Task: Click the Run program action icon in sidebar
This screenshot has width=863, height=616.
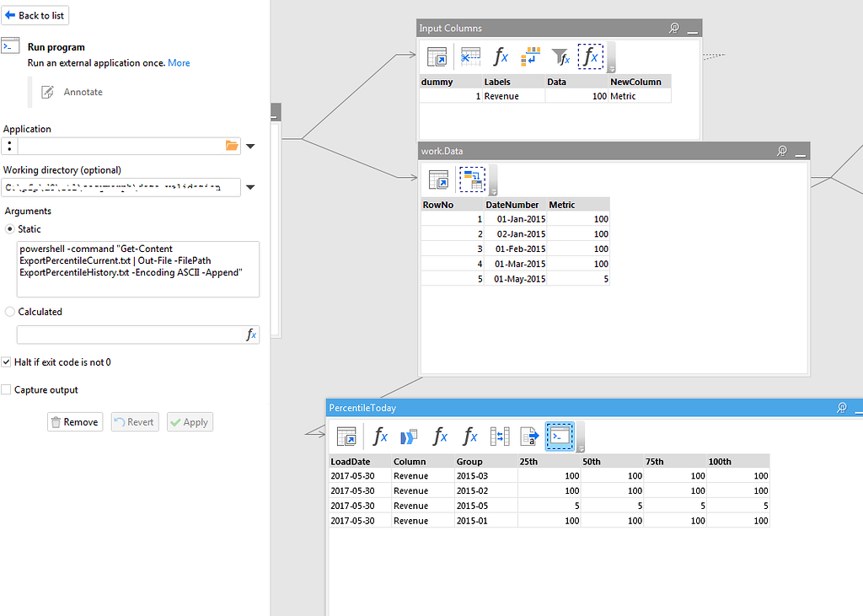Action: click(10, 46)
